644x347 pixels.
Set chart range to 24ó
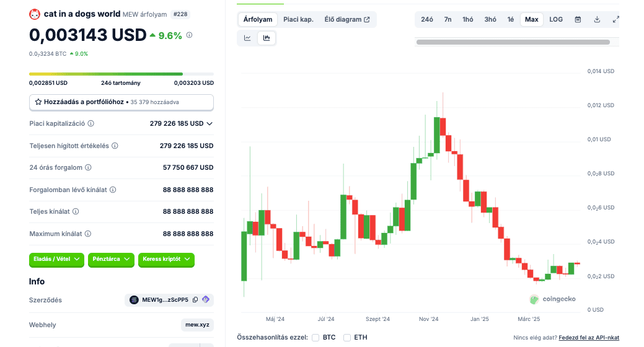[427, 19]
